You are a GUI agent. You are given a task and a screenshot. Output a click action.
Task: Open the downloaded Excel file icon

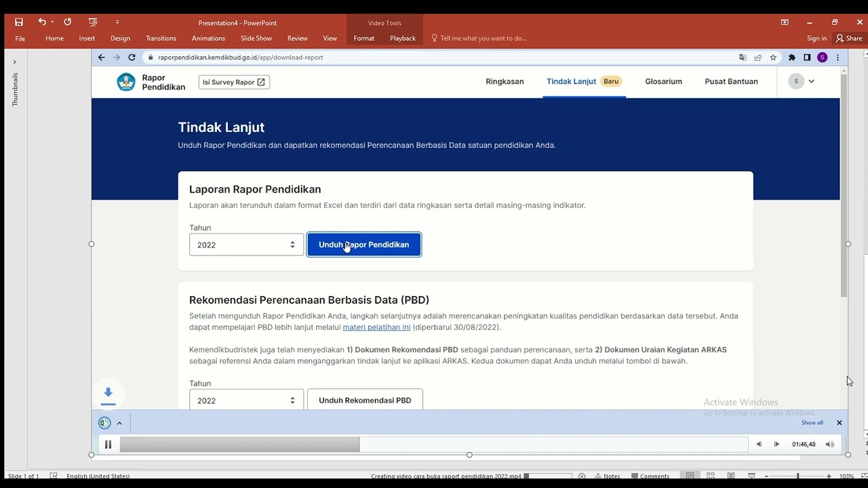tap(104, 423)
